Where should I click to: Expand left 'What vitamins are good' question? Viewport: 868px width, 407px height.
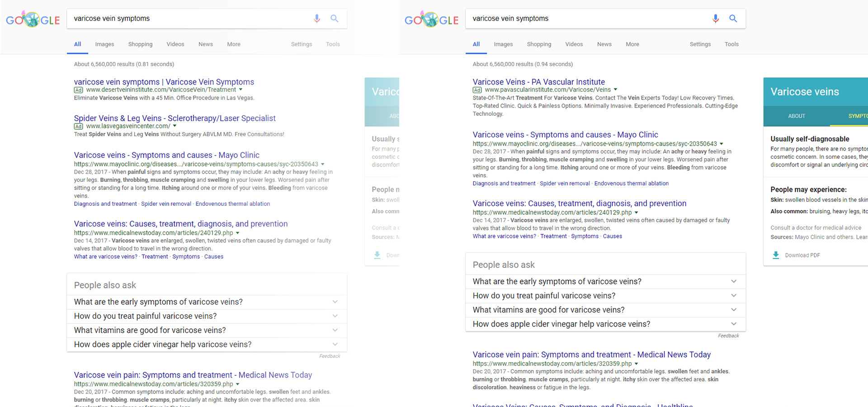click(x=207, y=330)
